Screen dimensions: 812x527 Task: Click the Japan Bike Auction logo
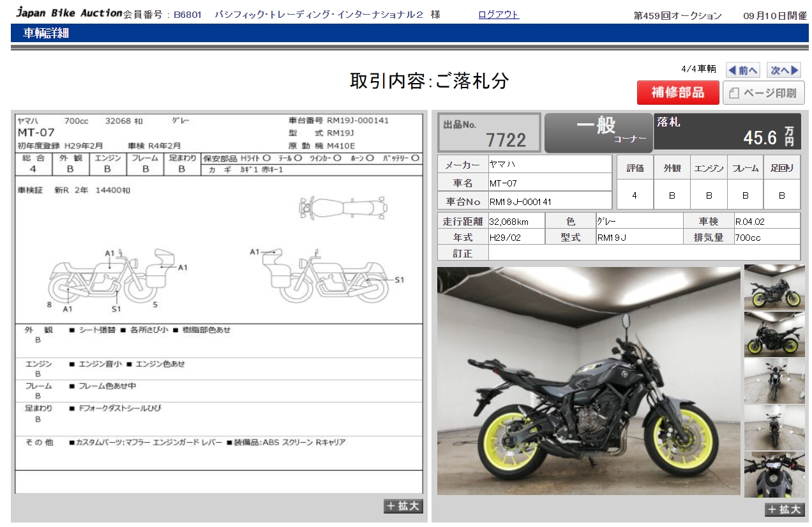pos(69,13)
